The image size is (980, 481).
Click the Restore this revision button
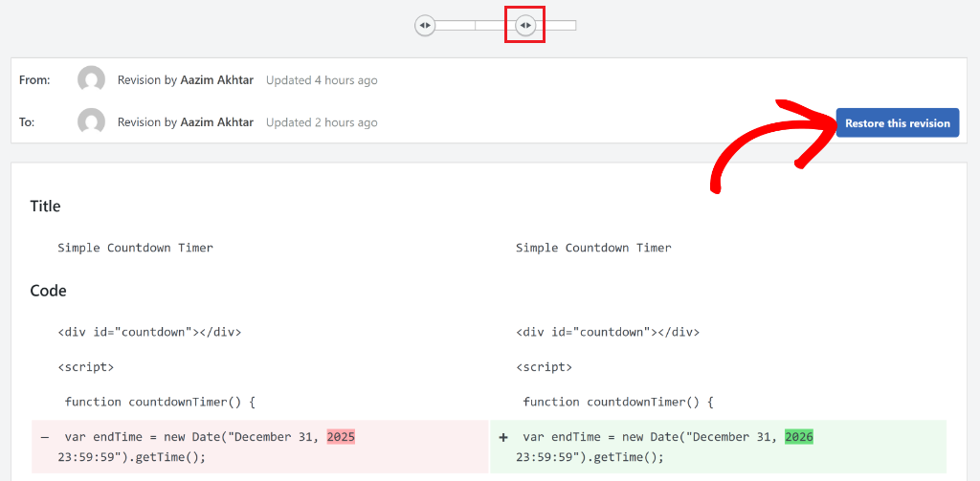click(x=898, y=123)
